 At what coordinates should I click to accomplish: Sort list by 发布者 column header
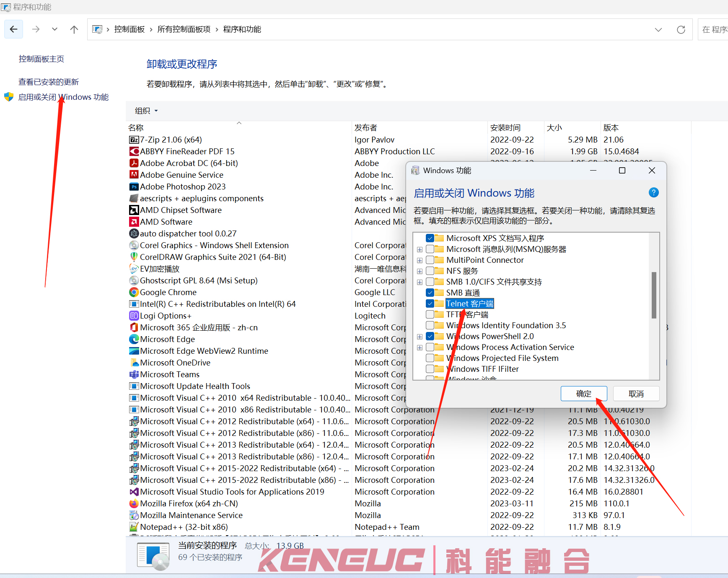420,127
